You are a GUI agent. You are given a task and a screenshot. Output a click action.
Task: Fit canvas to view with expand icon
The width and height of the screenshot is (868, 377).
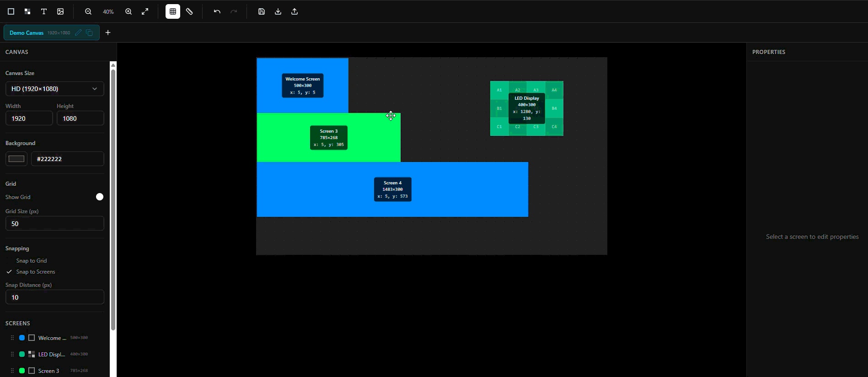pos(145,11)
